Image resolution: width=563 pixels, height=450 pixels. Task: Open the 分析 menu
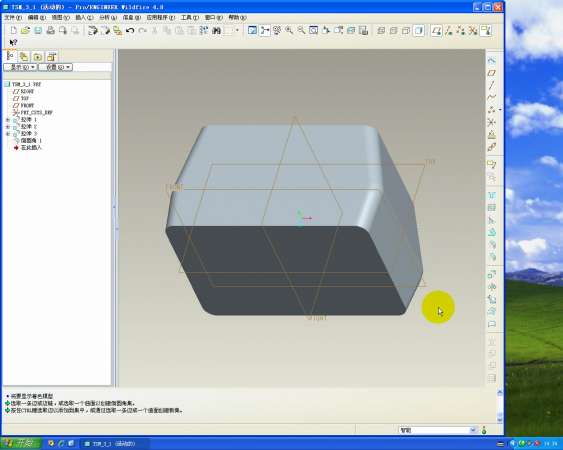pyautogui.click(x=108, y=18)
